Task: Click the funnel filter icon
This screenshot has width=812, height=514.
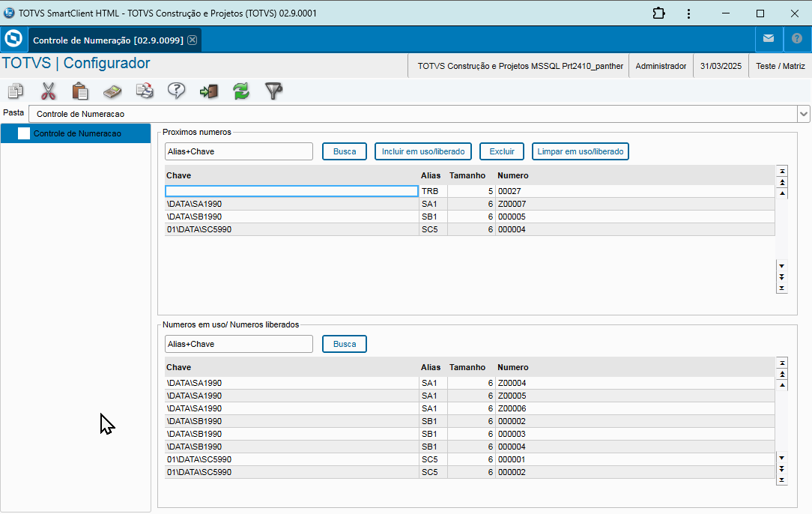Action: click(274, 91)
